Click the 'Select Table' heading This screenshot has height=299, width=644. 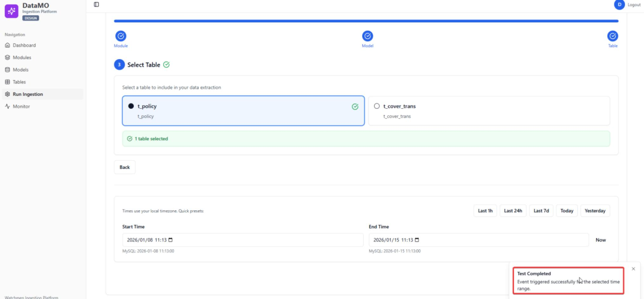click(x=144, y=65)
